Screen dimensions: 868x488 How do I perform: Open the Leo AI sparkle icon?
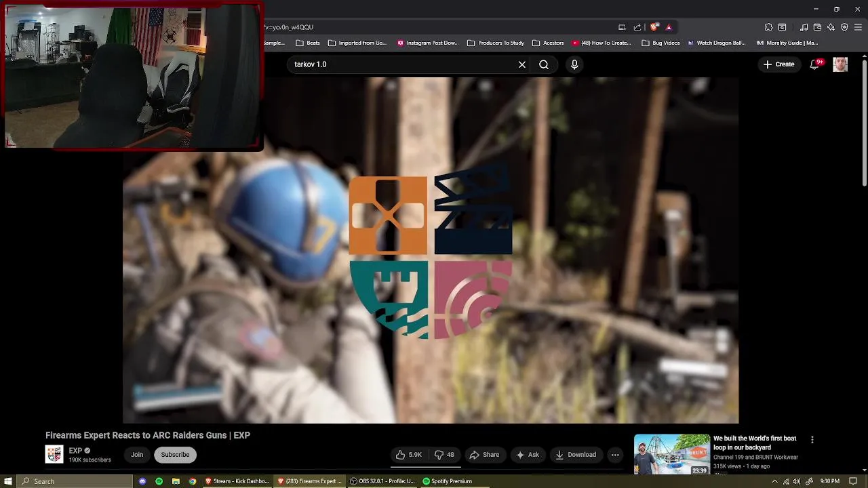831,27
